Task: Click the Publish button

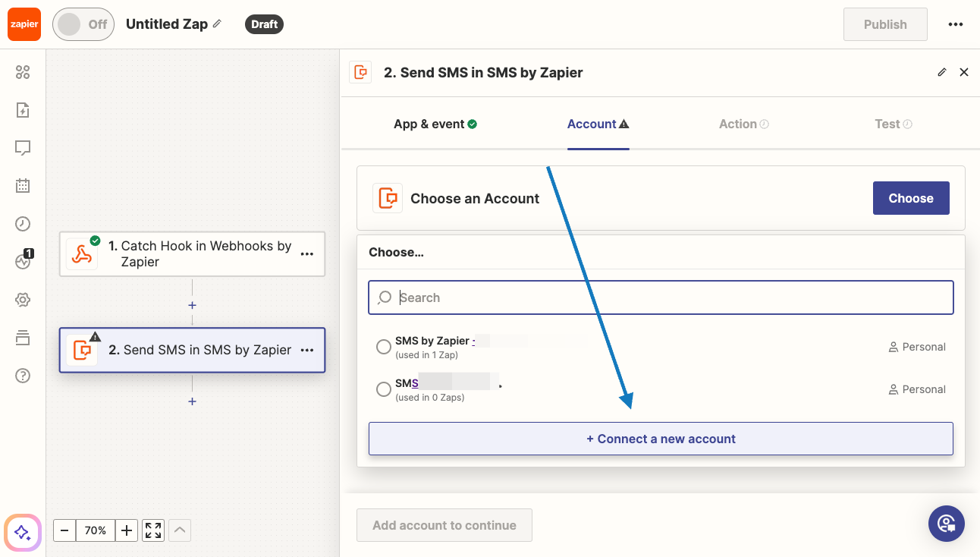Action: pos(885,24)
